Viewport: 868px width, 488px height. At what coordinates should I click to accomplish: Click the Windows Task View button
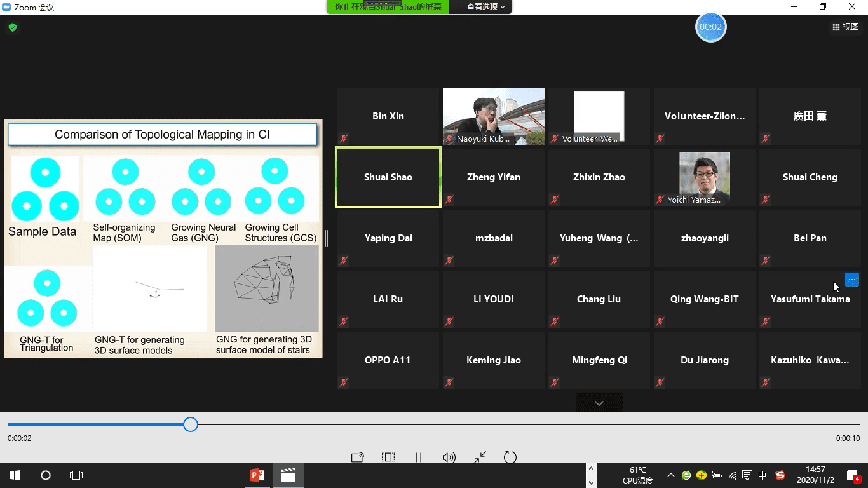(x=76, y=475)
